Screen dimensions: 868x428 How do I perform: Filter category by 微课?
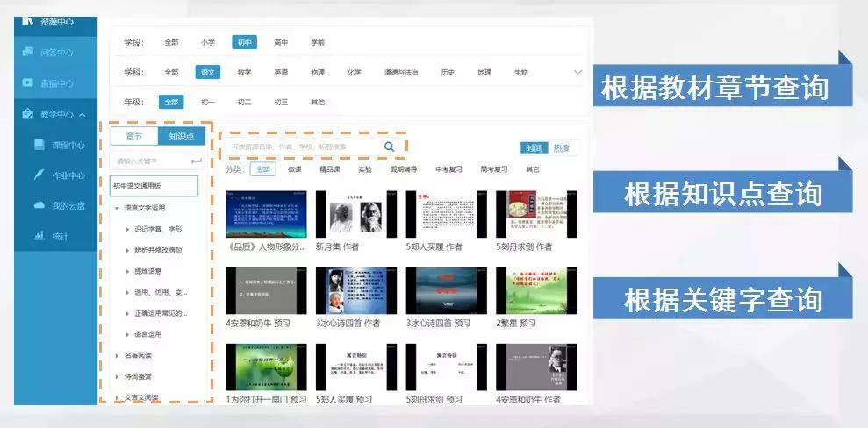click(295, 169)
